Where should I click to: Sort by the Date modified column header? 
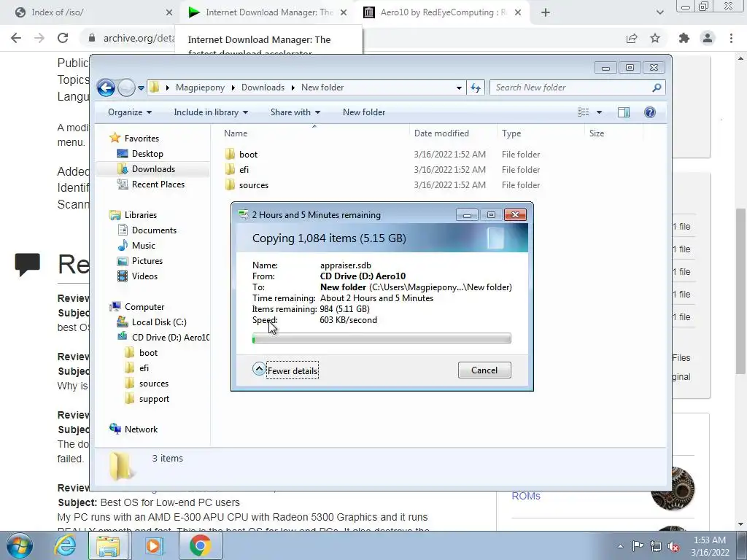coord(452,133)
